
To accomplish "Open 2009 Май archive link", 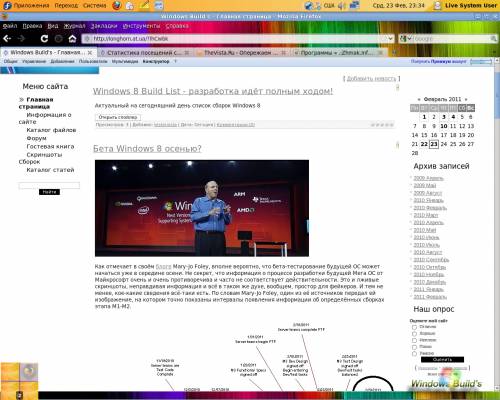I will tap(425, 185).
